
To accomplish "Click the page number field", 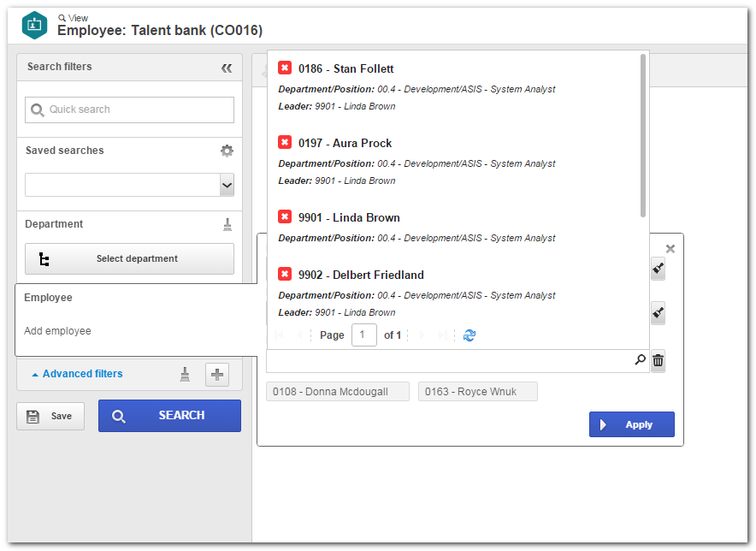I will [364, 335].
